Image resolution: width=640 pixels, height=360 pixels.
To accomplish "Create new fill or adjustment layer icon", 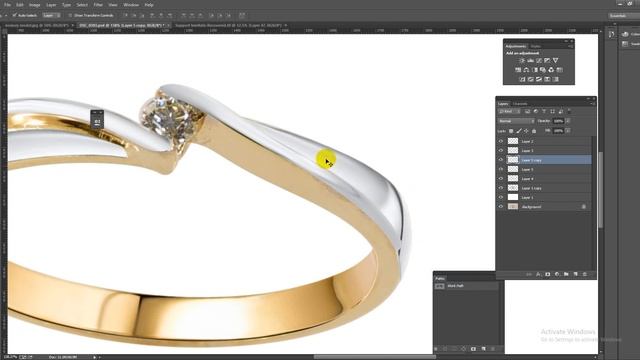I will (557, 274).
